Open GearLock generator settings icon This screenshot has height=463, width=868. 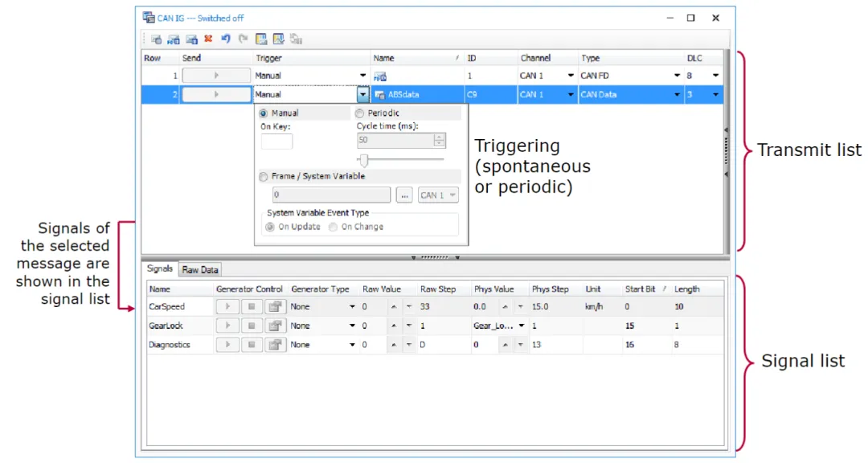pos(275,326)
